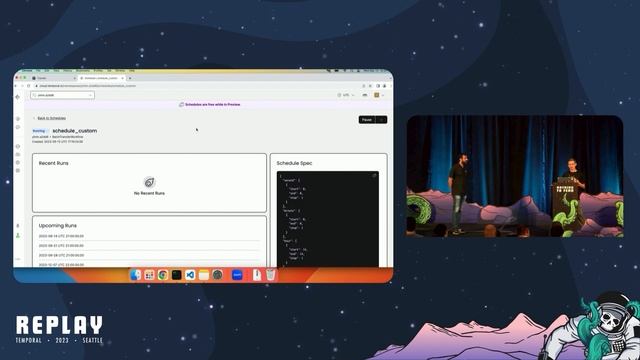Click the green person icon in the sidebar
This screenshot has height=360, width=640.
click(x=18, y=235)
